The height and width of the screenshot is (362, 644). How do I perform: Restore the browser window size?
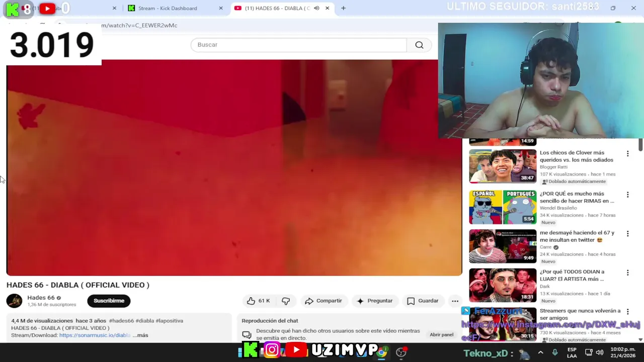tap(613, 8)
